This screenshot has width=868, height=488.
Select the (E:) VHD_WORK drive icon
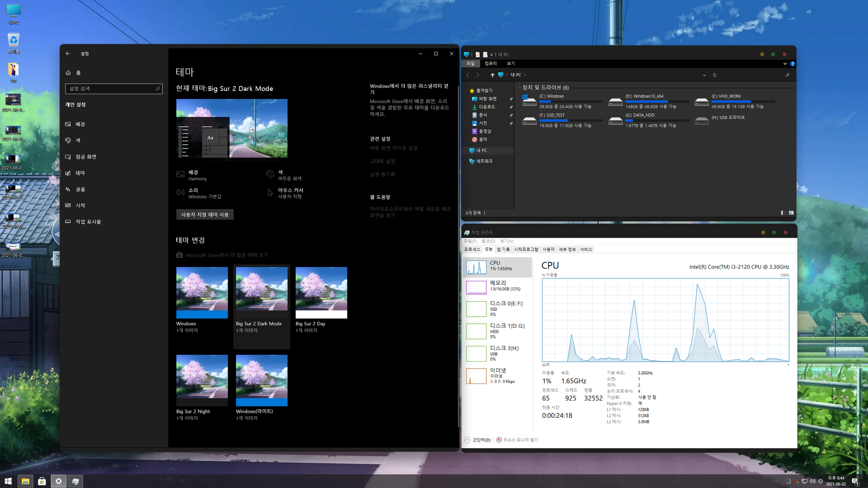pos(701,102)
